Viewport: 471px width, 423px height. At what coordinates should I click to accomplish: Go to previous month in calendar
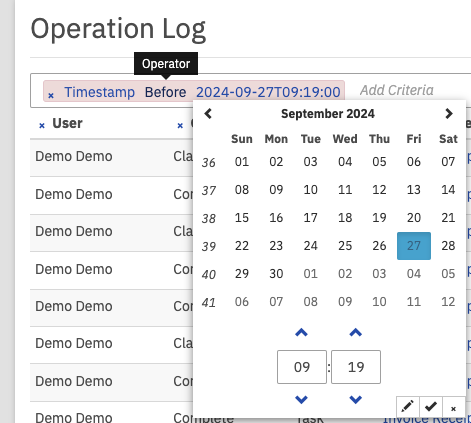click(208, 114)
